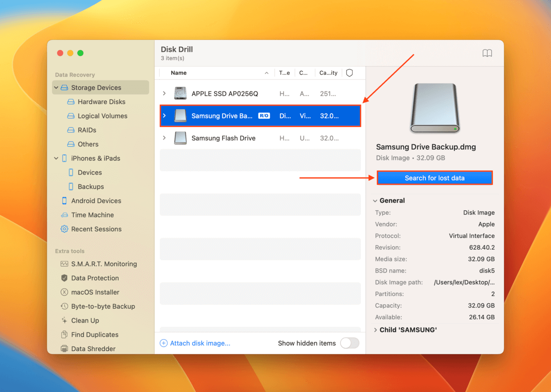This screenshot has width=551, height=392.
Task: Click the Time Machine icon
Action: (x=64, y=215)
